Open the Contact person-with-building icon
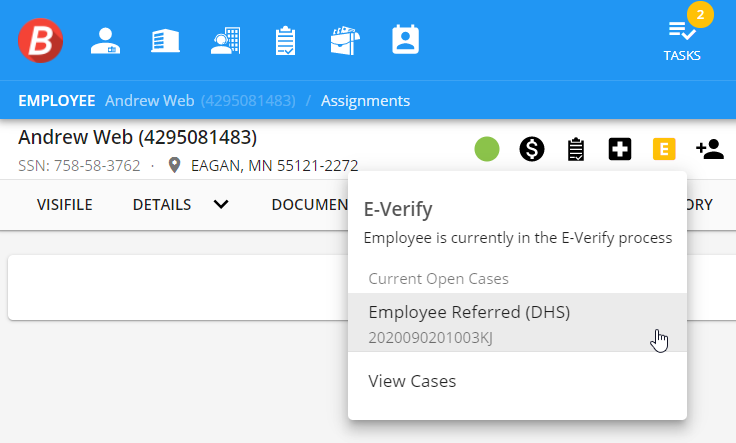 (225, 41)
